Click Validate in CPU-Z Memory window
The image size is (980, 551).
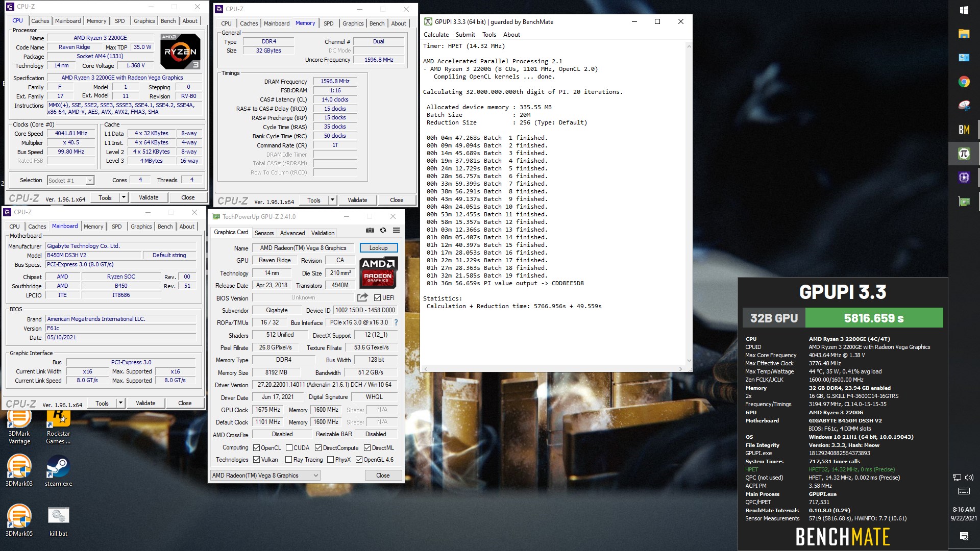(357, 200)
